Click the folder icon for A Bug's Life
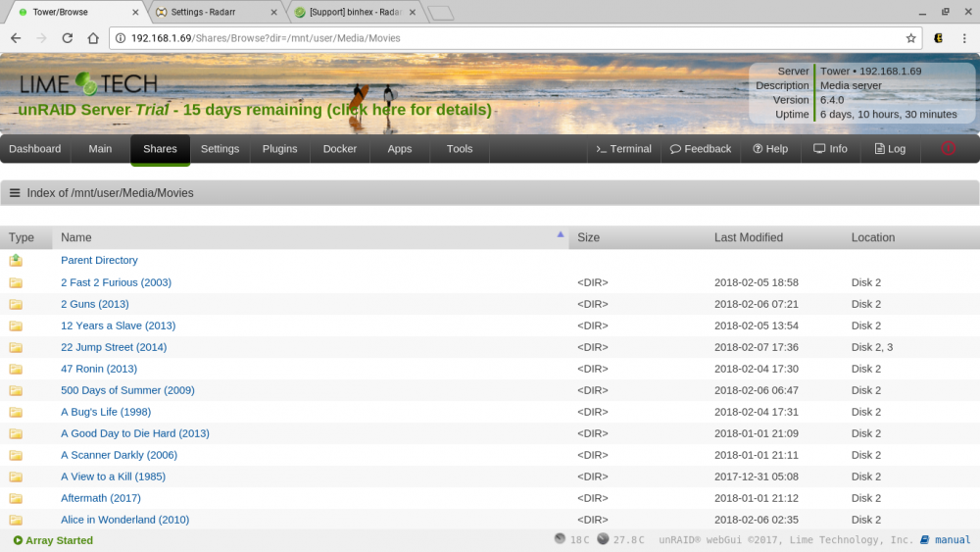 [x=16, y=412]
